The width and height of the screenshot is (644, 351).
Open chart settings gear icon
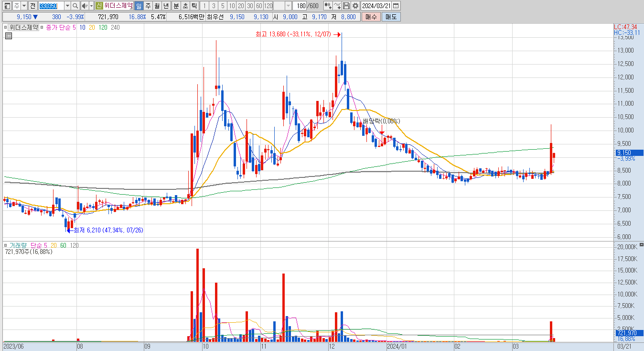click(355, 6)
